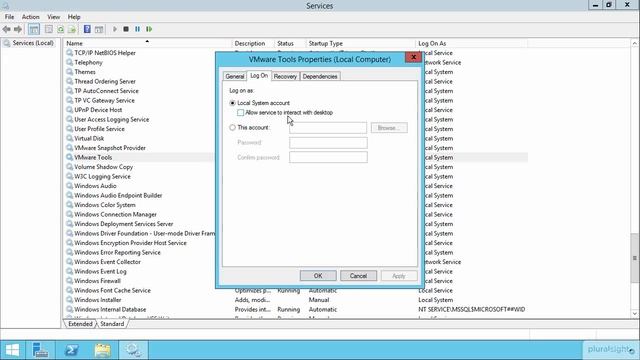Switch to the Recovery tab
Image resolution: width=640 pixels, height=360 pixels.
[285, 76]
